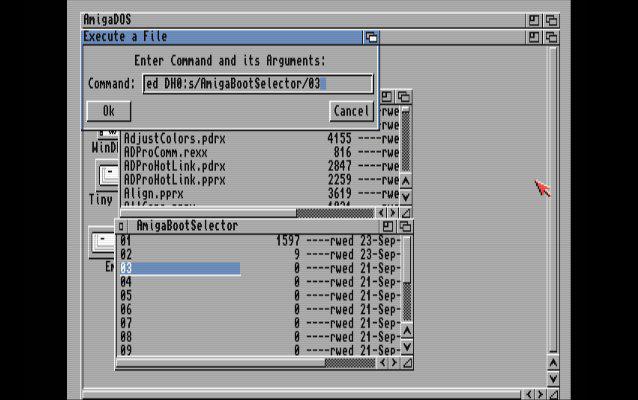The height and width of the screenshot is (400, 638).
Task: Click the main window vertical scrollbar
Action: pos(553,199)
